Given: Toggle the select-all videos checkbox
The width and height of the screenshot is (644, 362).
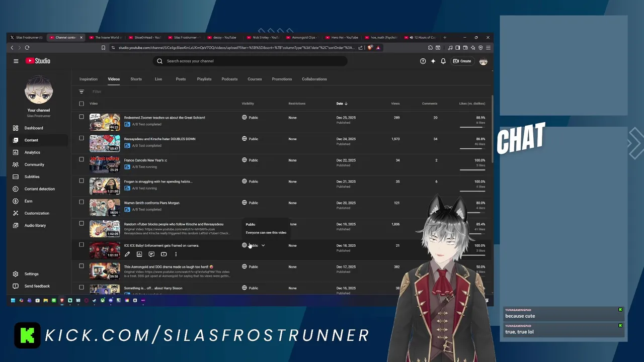Looking at the screenshot, I should 82,104.
